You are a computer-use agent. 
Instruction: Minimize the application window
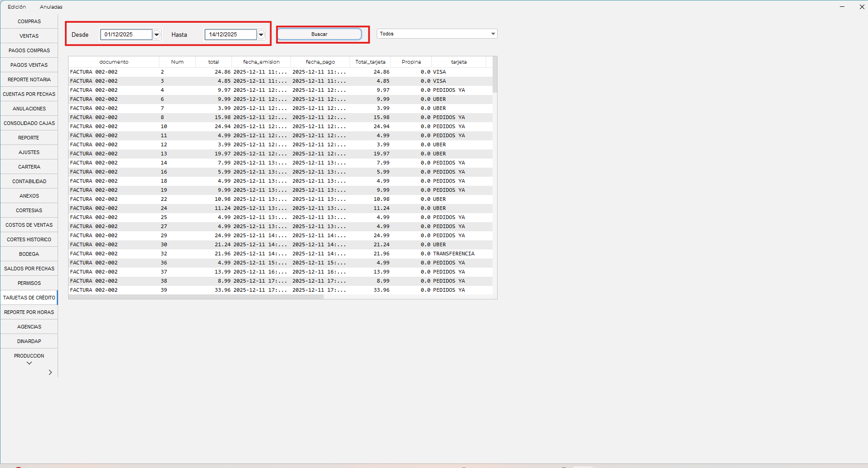(842, 7)
